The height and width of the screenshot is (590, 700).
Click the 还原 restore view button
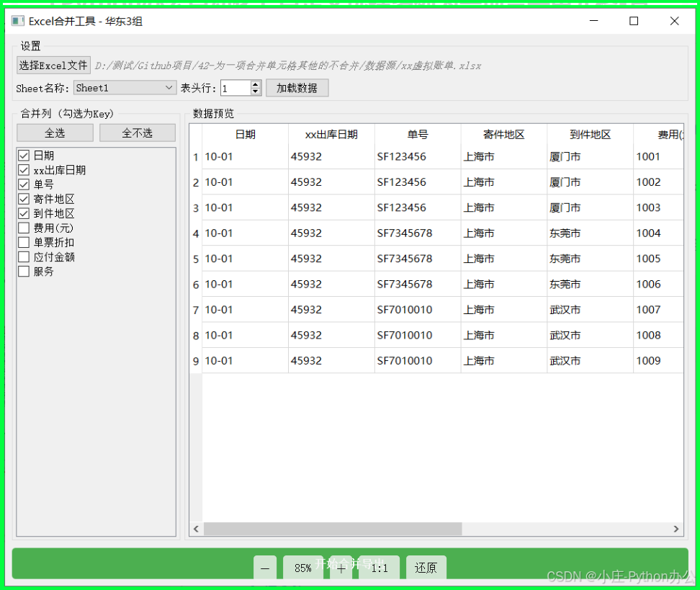tap(426, 568)
